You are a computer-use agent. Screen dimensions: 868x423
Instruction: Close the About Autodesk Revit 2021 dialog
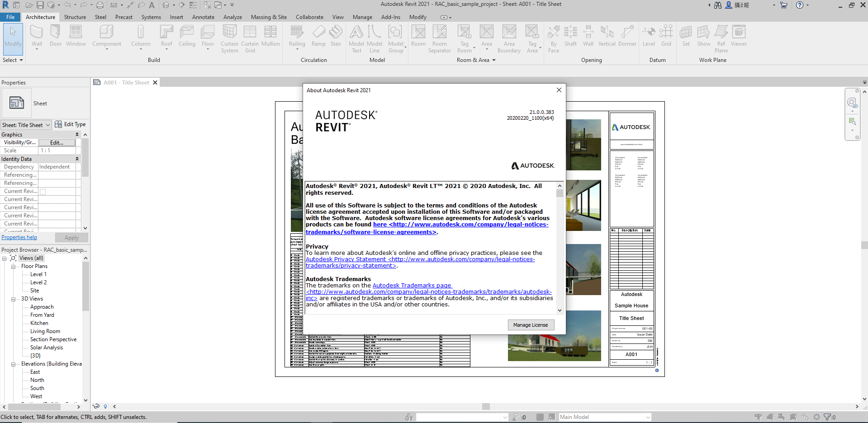coord(559,90)
